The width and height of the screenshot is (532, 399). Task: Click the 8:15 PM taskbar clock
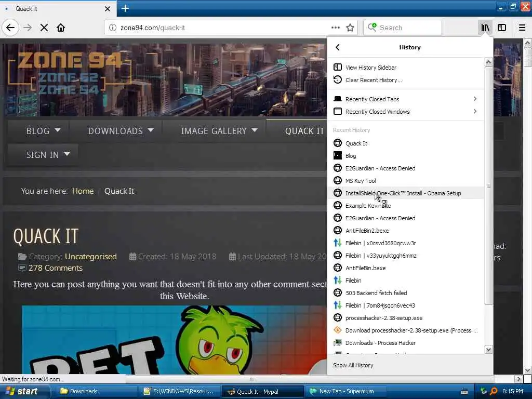pyautogui.click(x=512, y=391)
